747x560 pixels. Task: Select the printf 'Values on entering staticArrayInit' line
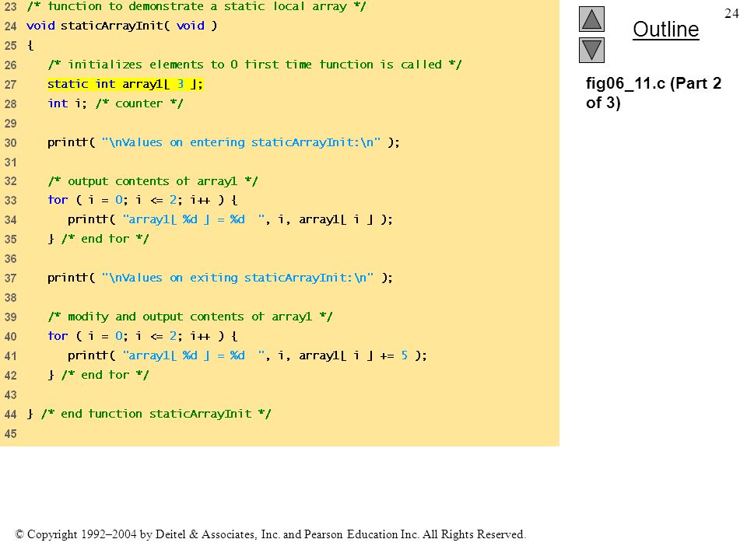[223, 142]
